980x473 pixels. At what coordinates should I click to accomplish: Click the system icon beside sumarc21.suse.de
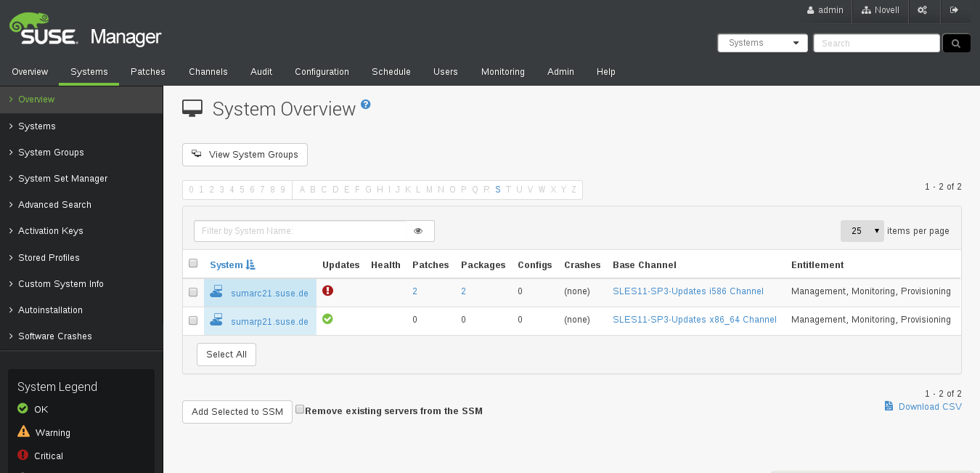coord(216,291)
